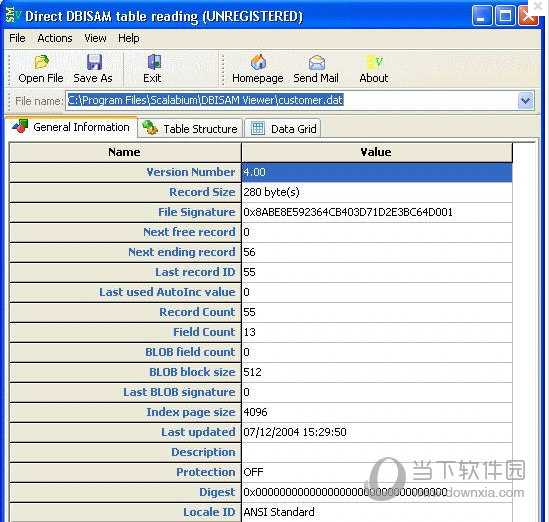The height and width of the screenshot is (522, 549).
Task: Open the Homepage house icon
Action: click(x=258, y=62)
